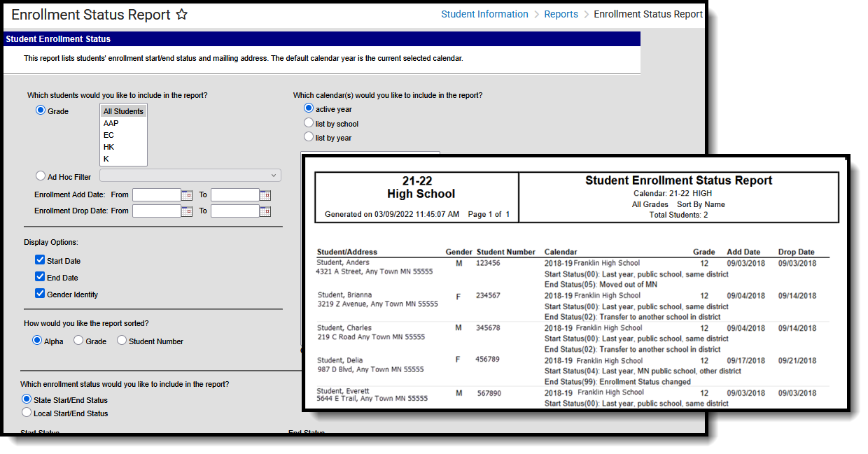Viewport: 868px width, 454px height.
Task: Click the Enrollment Add Date To field
Action: [x=235, y=195]
